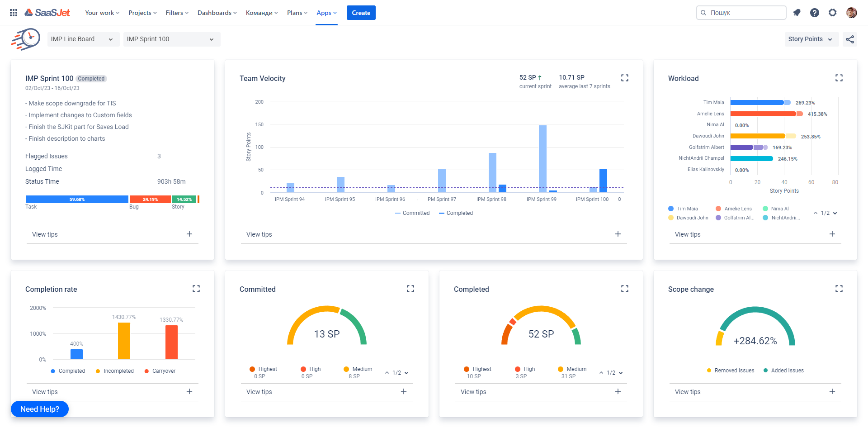Toggle Removed Issues in Scope change legend
The image size is (868, 428).
tap(731, 371)
